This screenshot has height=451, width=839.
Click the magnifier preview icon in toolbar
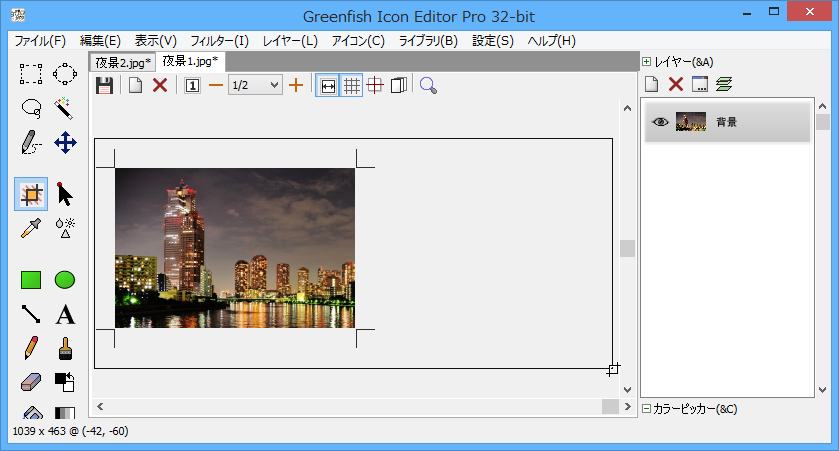pyautogui.click(x=429, y=86)
